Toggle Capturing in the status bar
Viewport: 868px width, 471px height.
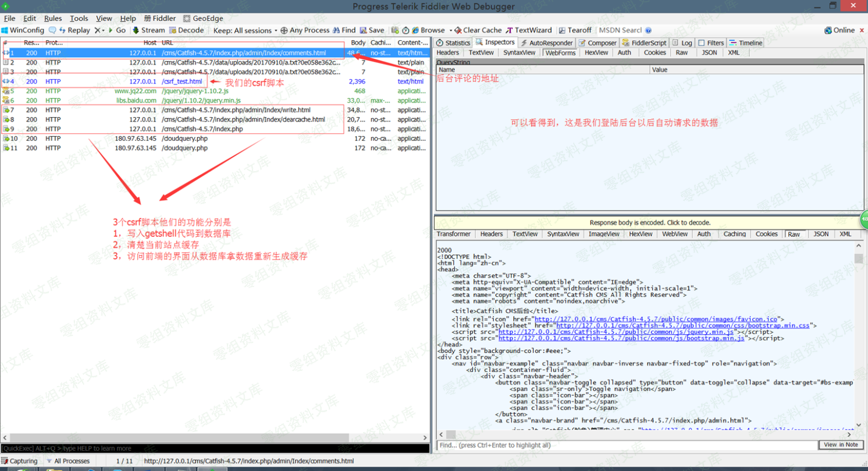tap(20, 461)
